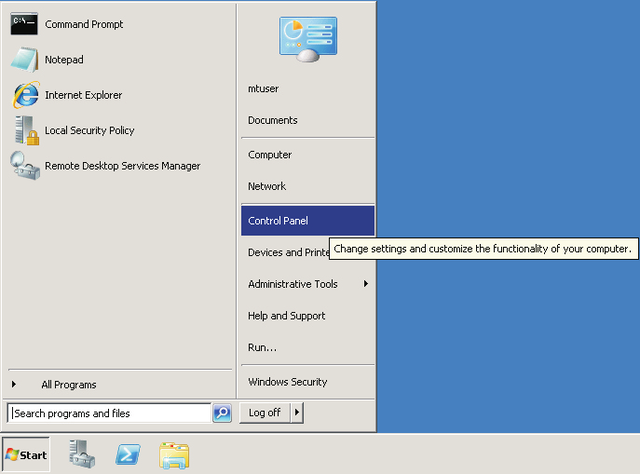Viewport: 640px width, 474px height.
Task: Click the Command Prompt label
Action: coord(84,24)
